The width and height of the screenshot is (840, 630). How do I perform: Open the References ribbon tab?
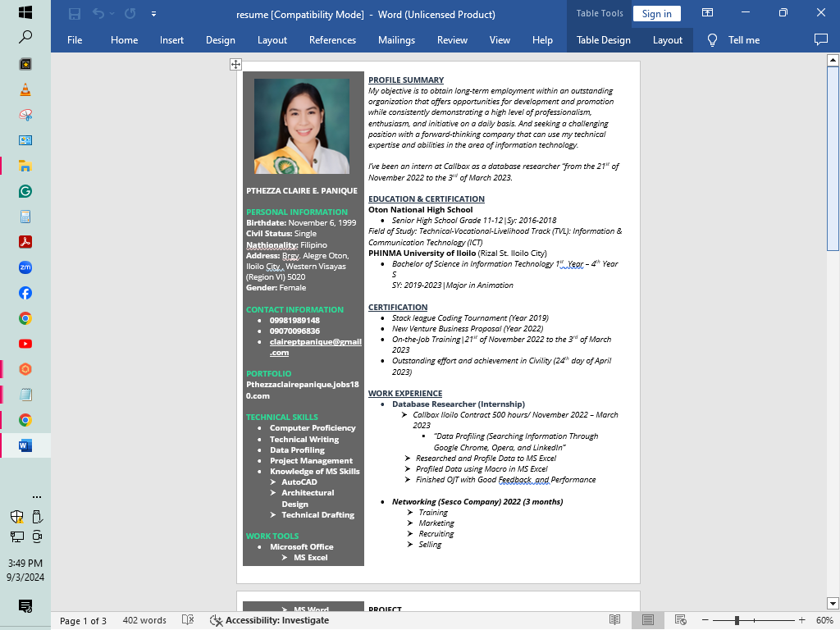pos(332,39)
